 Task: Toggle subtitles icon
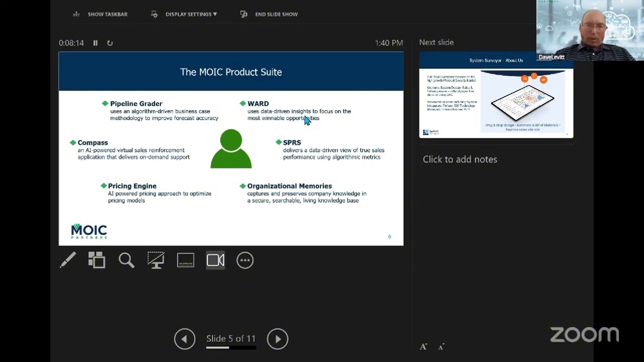coord(186,260)
